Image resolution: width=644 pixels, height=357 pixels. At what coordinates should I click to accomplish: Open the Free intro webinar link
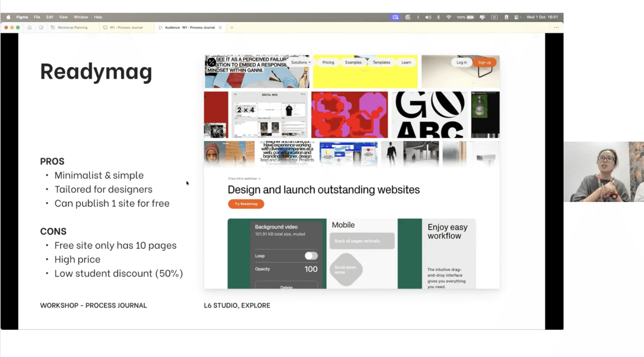[x=244, y=178]
